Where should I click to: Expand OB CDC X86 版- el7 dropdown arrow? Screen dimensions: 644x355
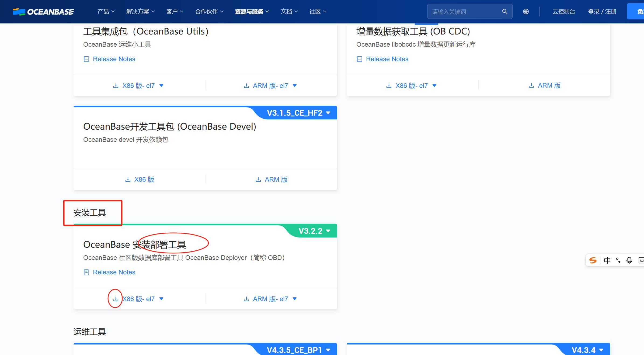coord(434,86)
